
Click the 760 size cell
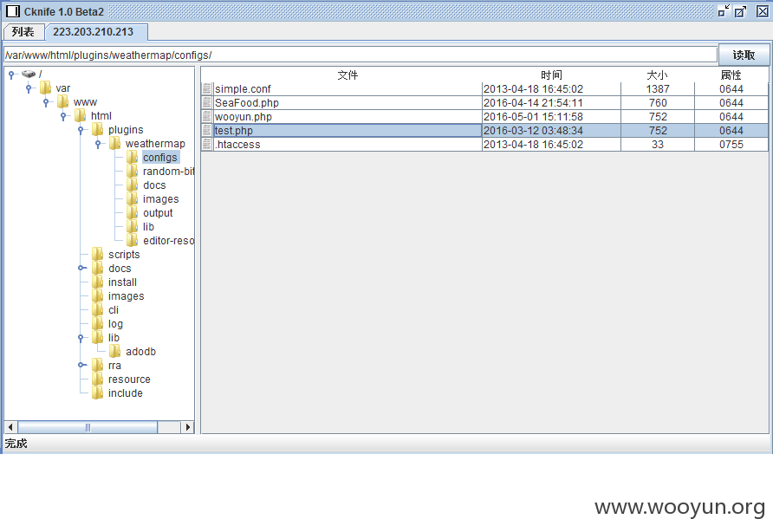[x=658, y=102]
